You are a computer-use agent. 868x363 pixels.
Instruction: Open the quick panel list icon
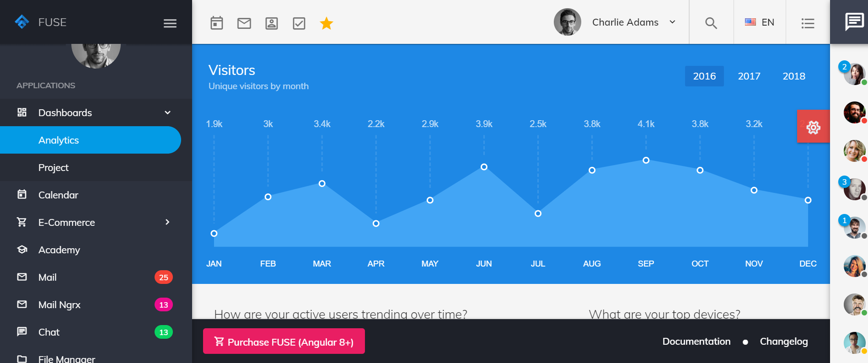pos(808,23)
